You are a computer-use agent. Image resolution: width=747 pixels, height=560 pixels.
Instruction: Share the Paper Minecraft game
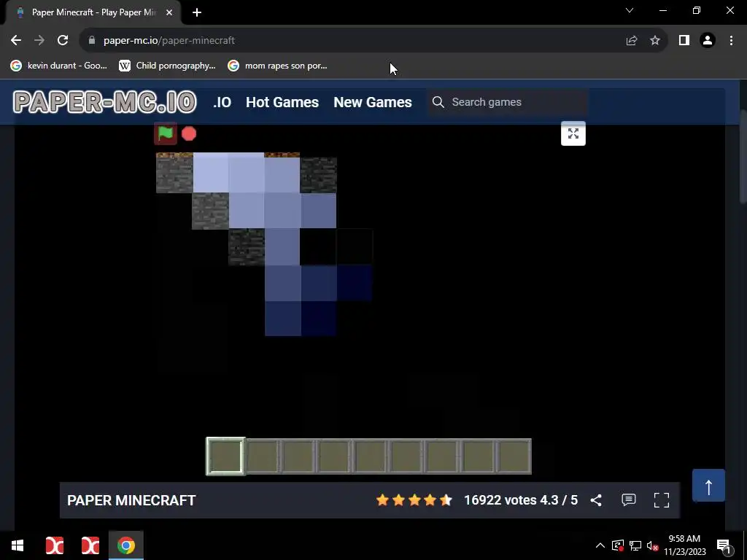pyautogui.click(x=596, y=500)
